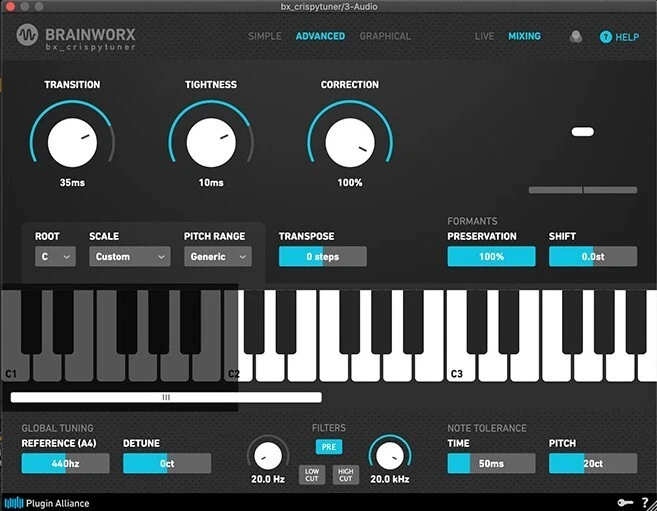The height and width of the screenshot is (511, 657).
Task: Click the TIGHTNESS knob
Action: (x=211, y=142)
